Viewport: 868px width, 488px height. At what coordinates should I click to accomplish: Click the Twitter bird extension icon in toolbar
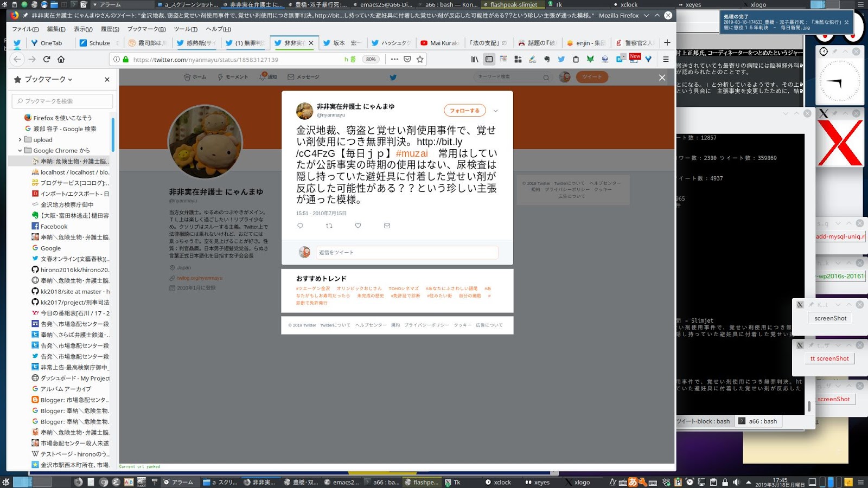(x=561, y=59)
